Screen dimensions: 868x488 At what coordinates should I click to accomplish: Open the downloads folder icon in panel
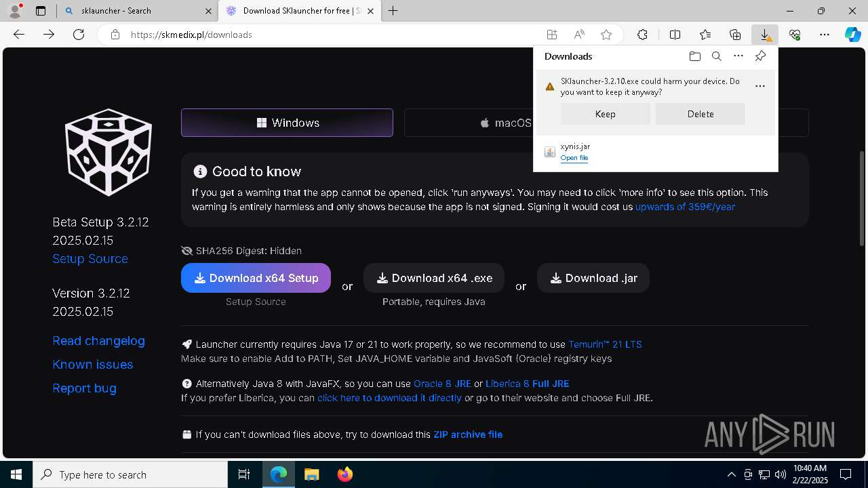(694, 56)
